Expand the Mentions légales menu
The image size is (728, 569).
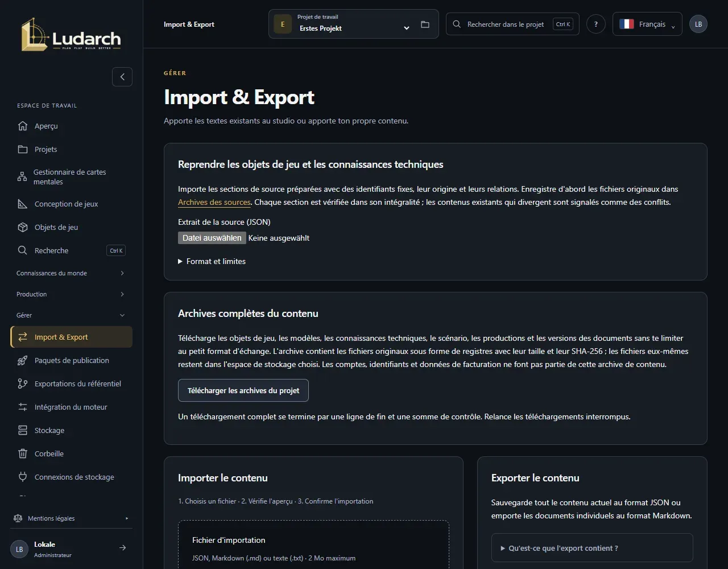[x=71, y=518]
